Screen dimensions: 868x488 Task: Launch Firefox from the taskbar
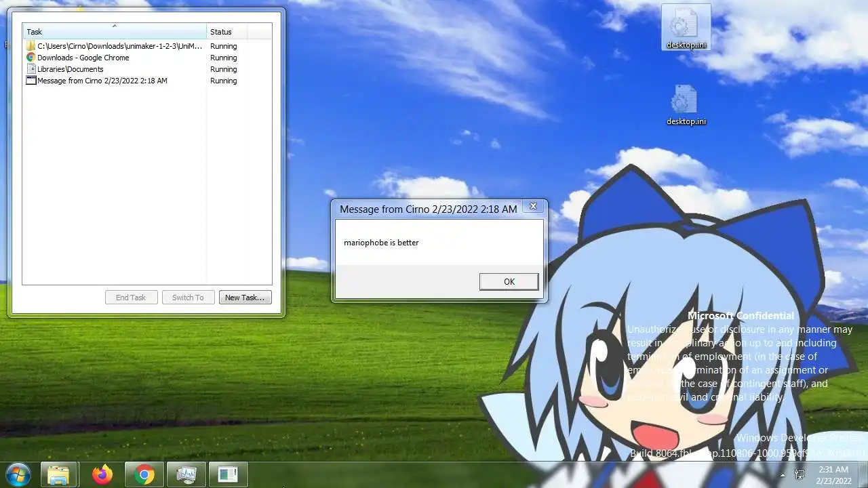pyautogui.click(x=102, y=474)
